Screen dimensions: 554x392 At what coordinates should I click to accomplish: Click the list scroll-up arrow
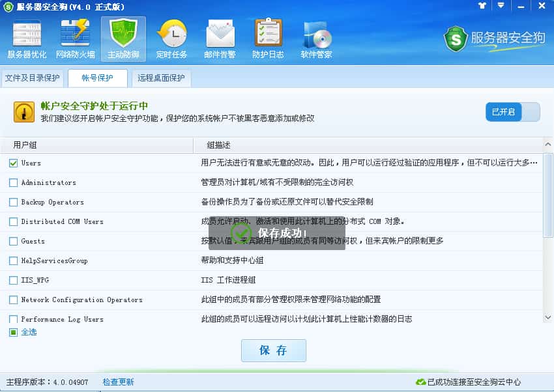pos(547,145)
